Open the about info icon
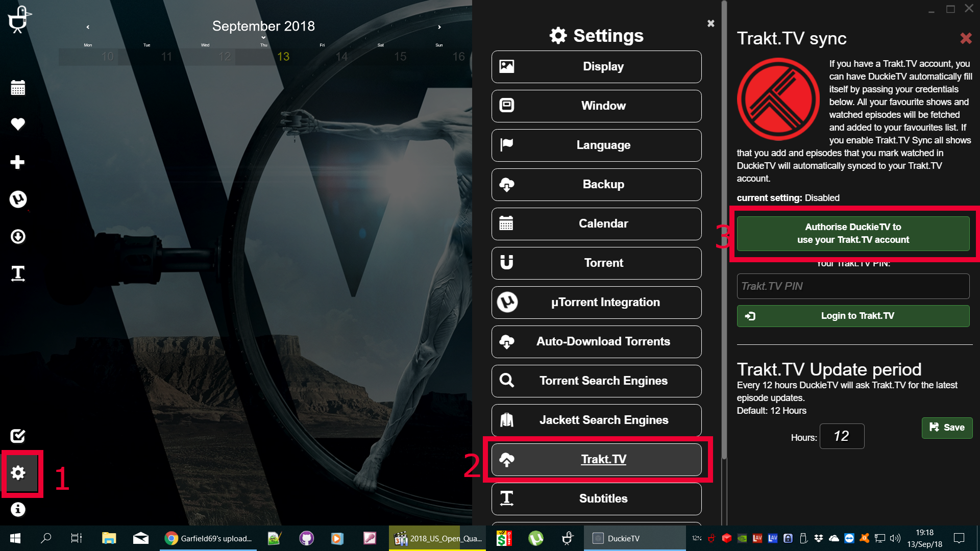The image size is (980, 551). [x=18, y=509]
